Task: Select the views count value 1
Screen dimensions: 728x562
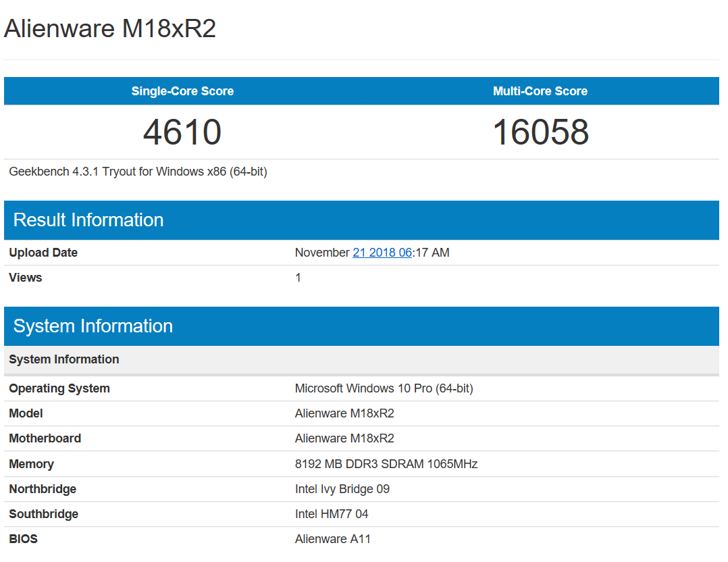Action: click(x=298, y=278)
